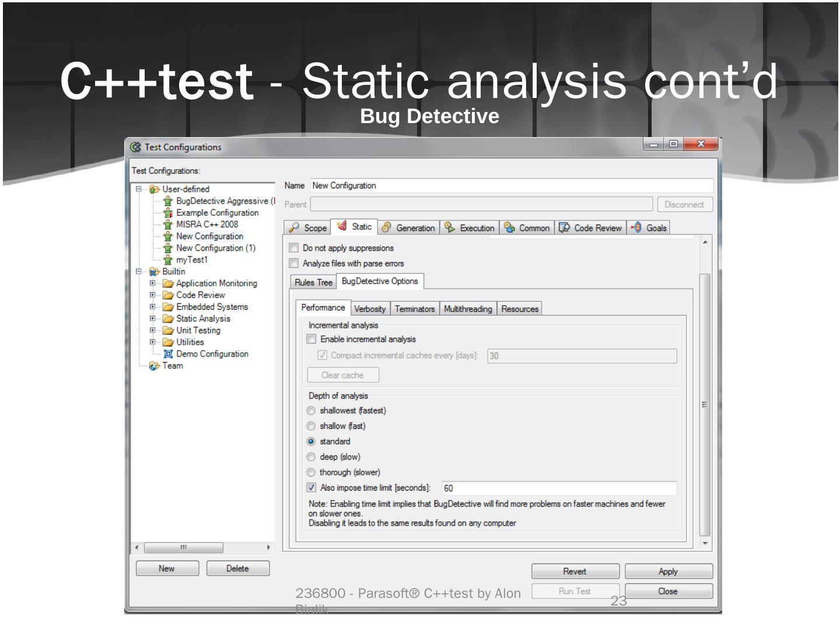Choose thorough (slower) analysis depth
Image resolution: width=840 pixels, height=630 pixels.
[311, 473]
